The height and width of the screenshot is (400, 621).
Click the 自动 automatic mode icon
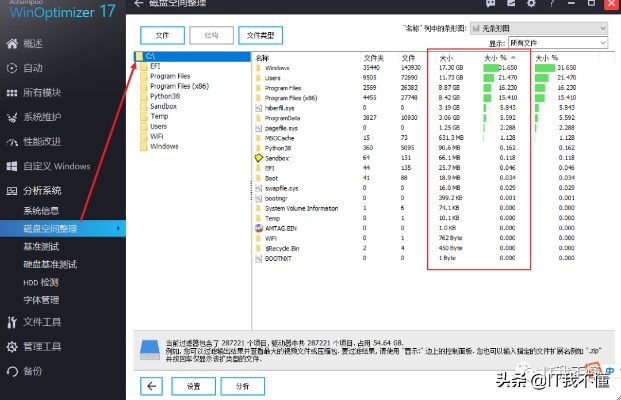[x=11, y=69]
